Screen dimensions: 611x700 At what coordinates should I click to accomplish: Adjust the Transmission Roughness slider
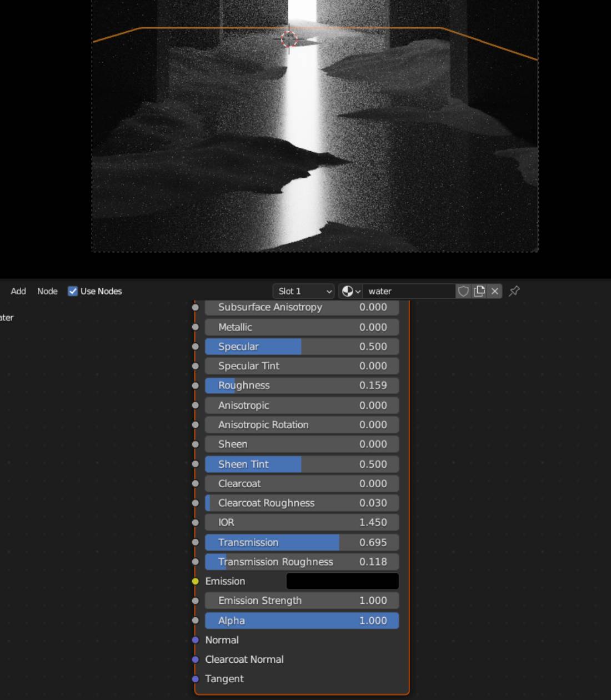click(x=302, y=562)
